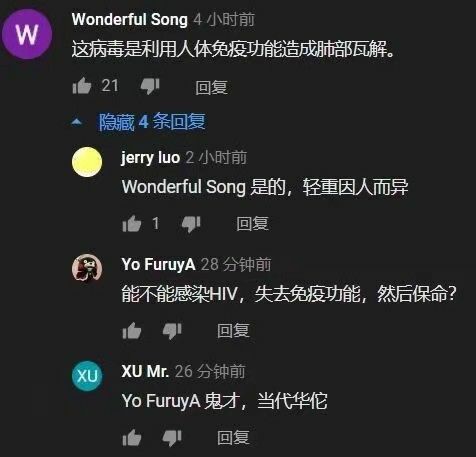Viewport: 476px width, 457px height.
Task: Open jerry luo's yellow avatar
Action: pyautogui.click(x=87, y=162)
